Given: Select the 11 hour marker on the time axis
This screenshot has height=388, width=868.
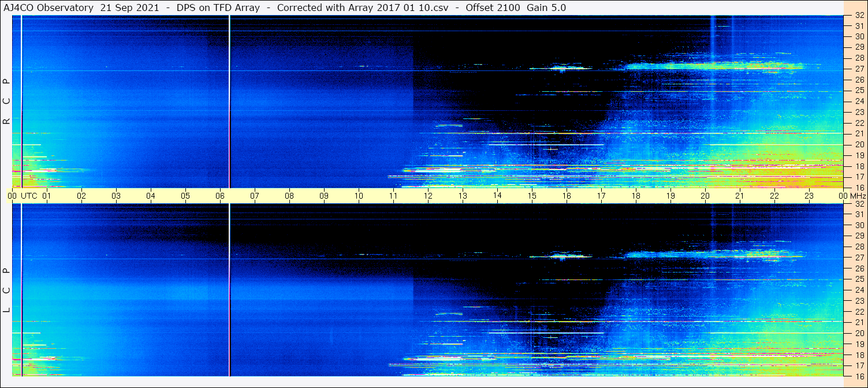Looking at the screenshot, I should click(393, 195).
